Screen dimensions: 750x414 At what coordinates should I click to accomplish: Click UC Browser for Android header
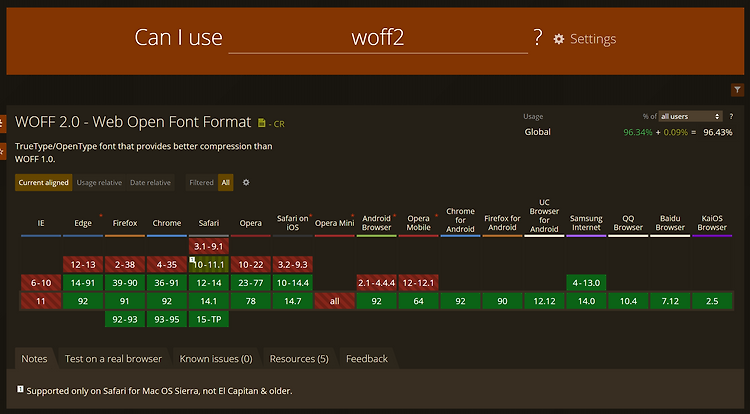point(544,216)
